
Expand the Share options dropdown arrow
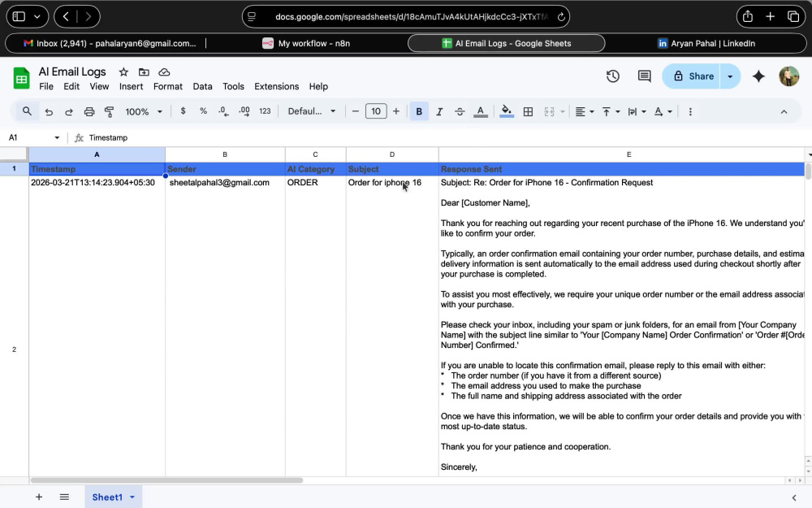pos(730,76)
